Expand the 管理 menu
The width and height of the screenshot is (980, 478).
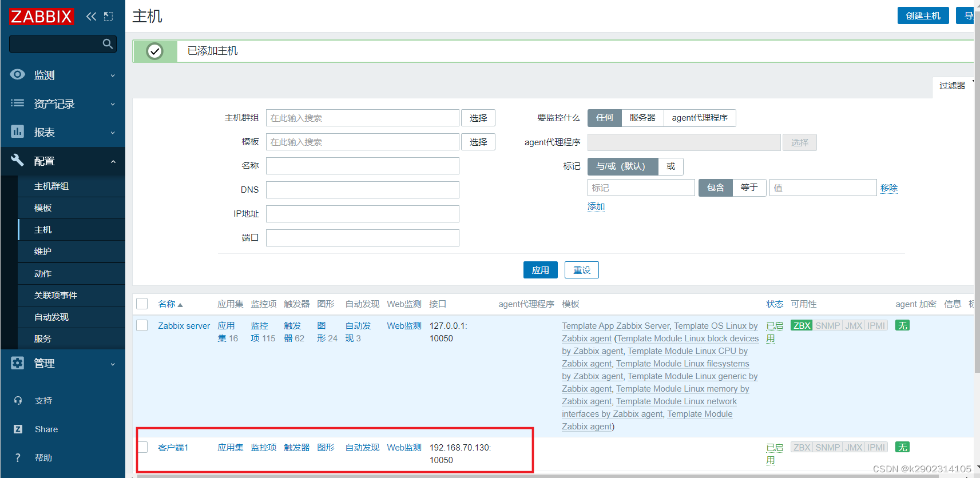113,364
